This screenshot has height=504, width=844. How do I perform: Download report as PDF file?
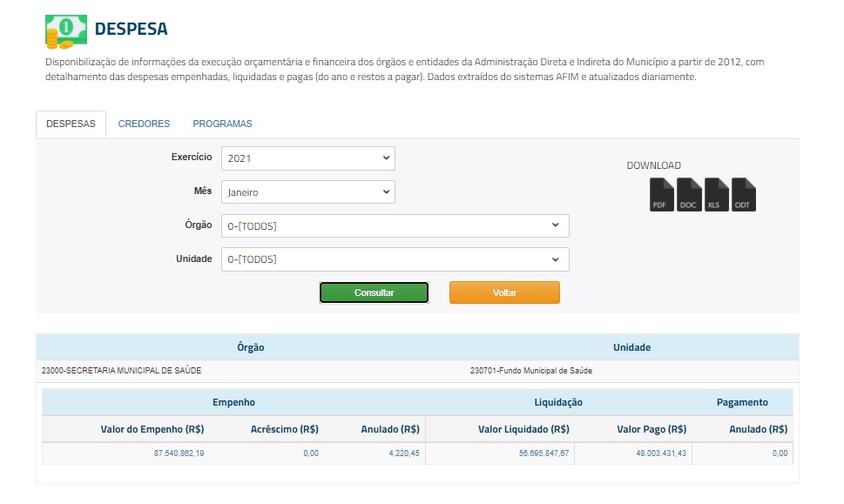click(662, 194)
